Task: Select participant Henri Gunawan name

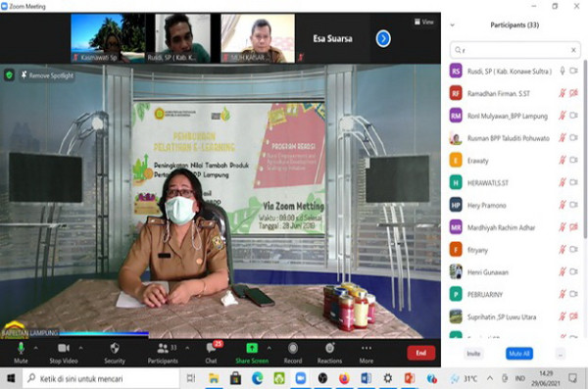Action: pyautogui.click(x=488, y=272)
